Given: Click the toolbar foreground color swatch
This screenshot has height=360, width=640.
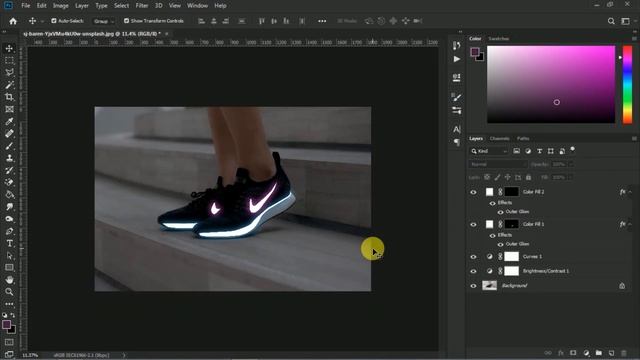Looking at the screenshot, I should [x=7, y=324].
